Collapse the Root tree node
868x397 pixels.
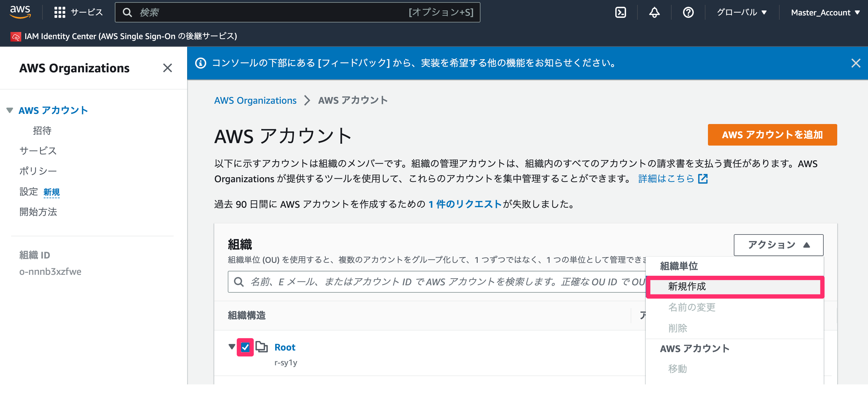231,347
